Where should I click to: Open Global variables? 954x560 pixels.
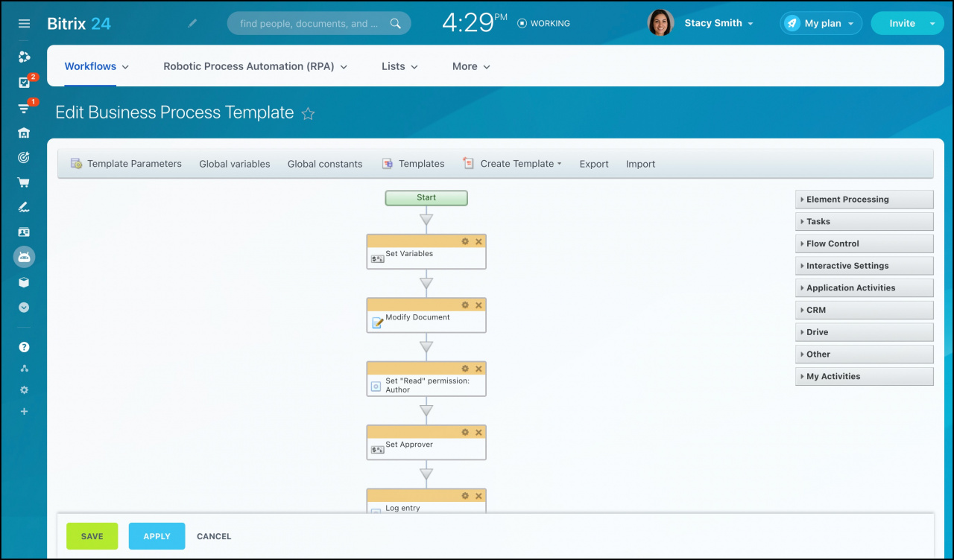click(x=235, y=164)
